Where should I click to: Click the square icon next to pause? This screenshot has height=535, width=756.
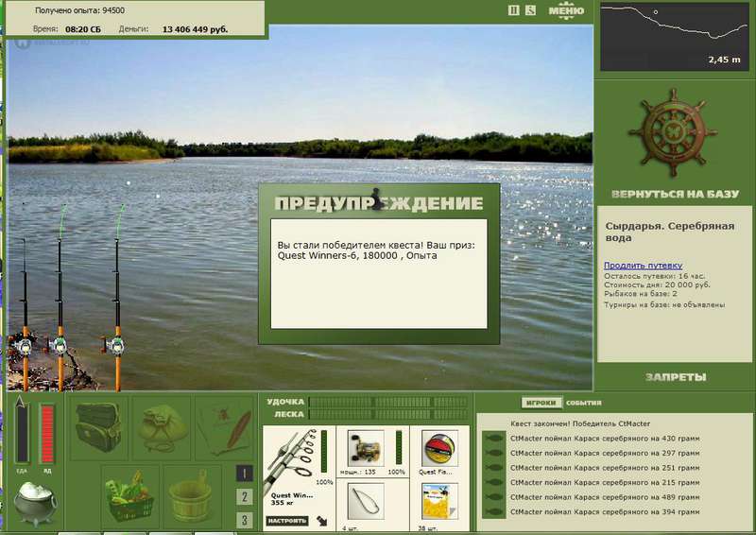click(530, 10)
